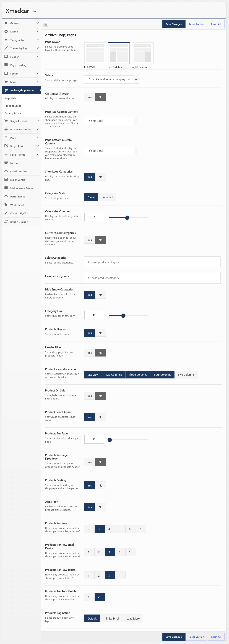Click the Shop cart icon in sidebar
Viewport: 229px width, 644px height.
(x=6, y=82)
